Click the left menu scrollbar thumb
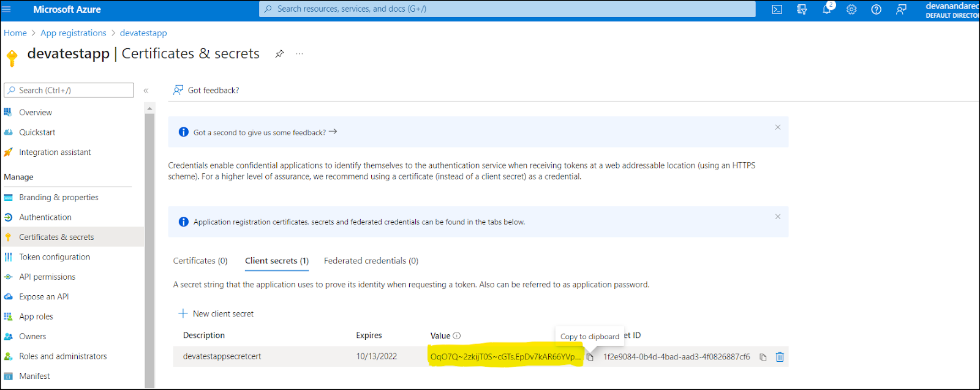Screen dimensions: 980x390 coord(149,250)
